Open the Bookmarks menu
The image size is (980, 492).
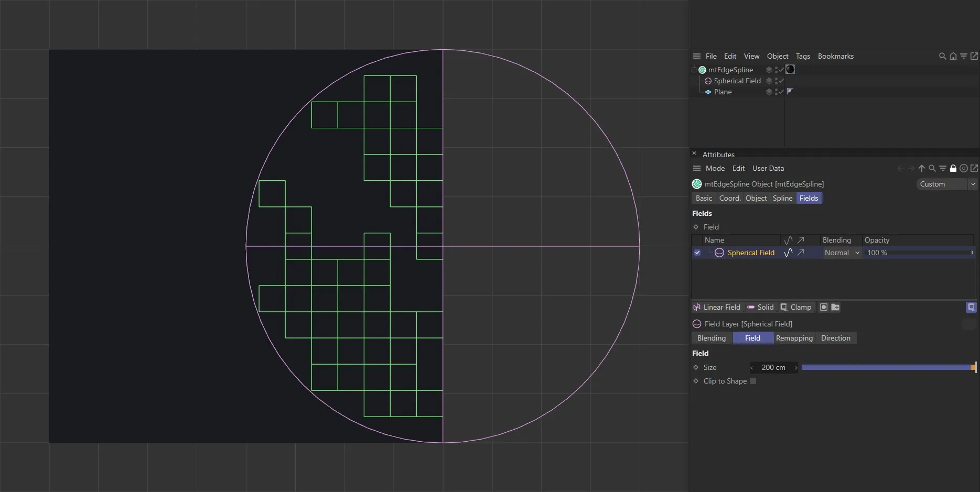click(x=836, y=56)
